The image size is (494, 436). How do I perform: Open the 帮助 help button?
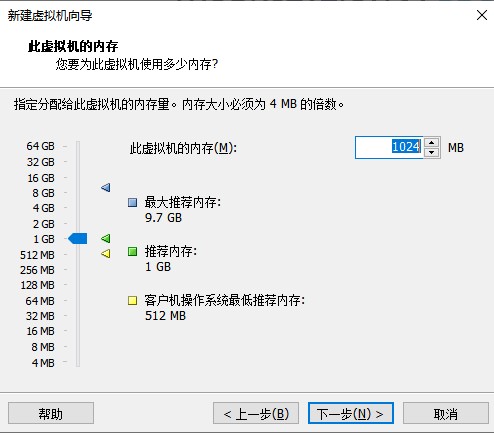(51, 414)
